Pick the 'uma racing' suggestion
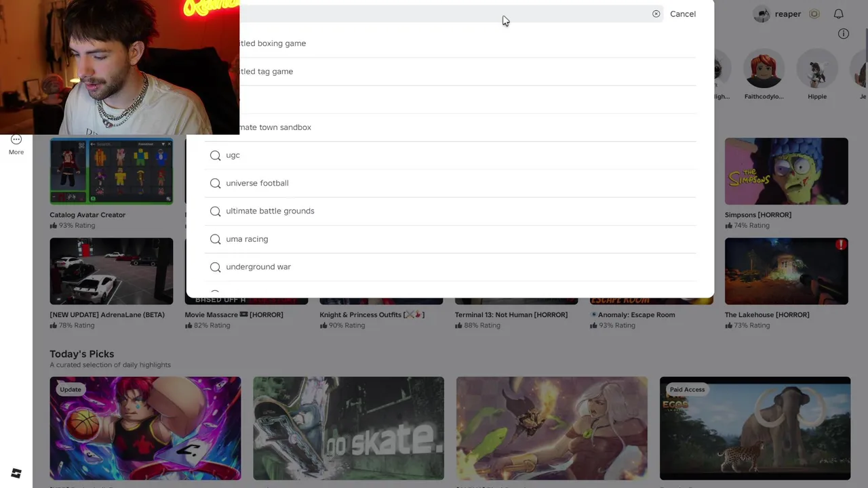Screen dimensions: 868x488 click(x=450, y=239)
